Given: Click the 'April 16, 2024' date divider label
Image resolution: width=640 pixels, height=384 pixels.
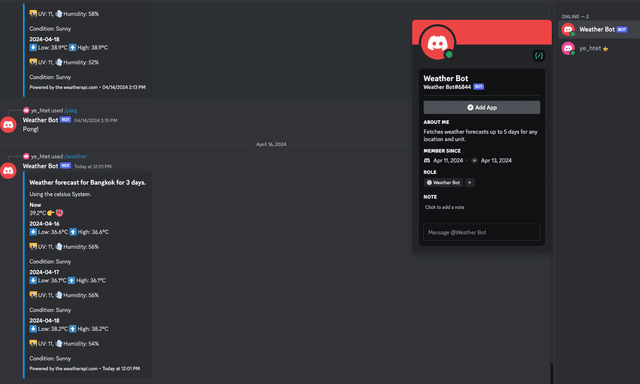Looking at the screenshot, I should tap(271, 144).
